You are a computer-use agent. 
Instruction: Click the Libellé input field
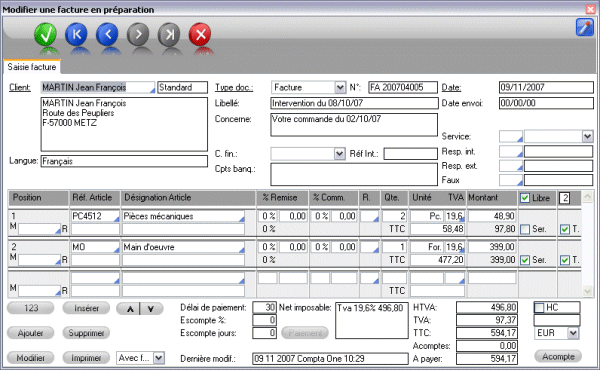[x=354, y=103]
